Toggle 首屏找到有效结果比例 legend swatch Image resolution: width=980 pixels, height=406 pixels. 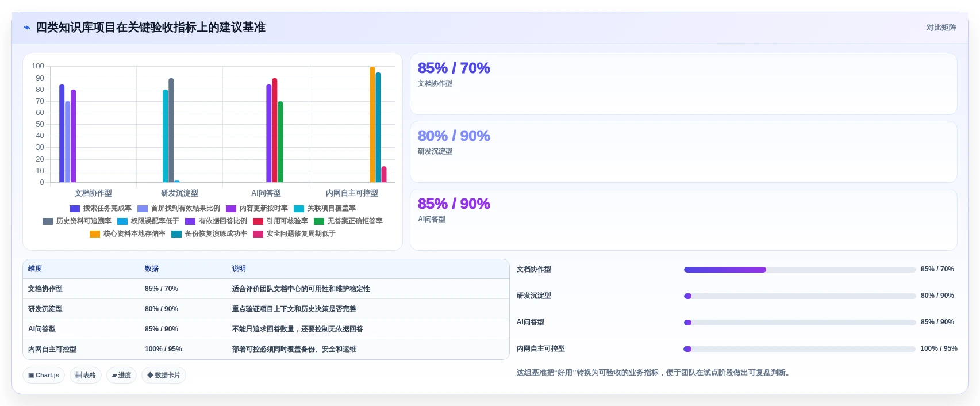pyautogui.click(x=143, y=209)
